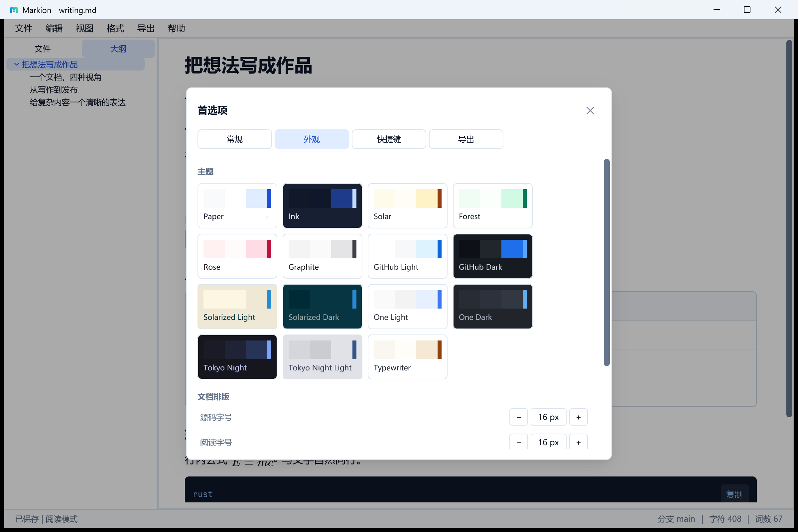
Task: Click the main document scrollbar
Action: coord(789,228)
